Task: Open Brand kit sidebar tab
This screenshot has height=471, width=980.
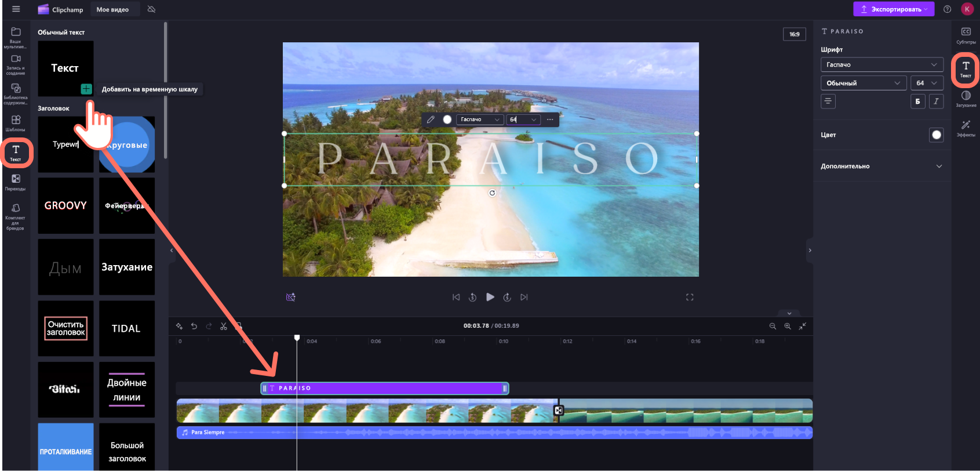Action: 16,217
